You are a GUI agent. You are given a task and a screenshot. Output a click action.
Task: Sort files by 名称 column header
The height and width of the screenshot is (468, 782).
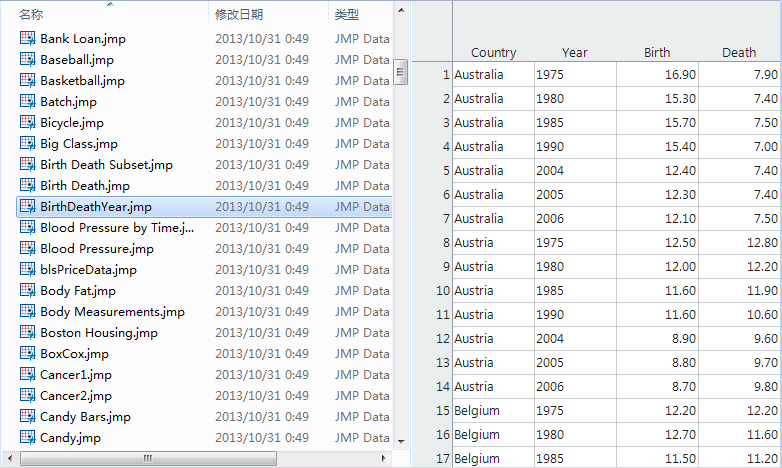31,14
